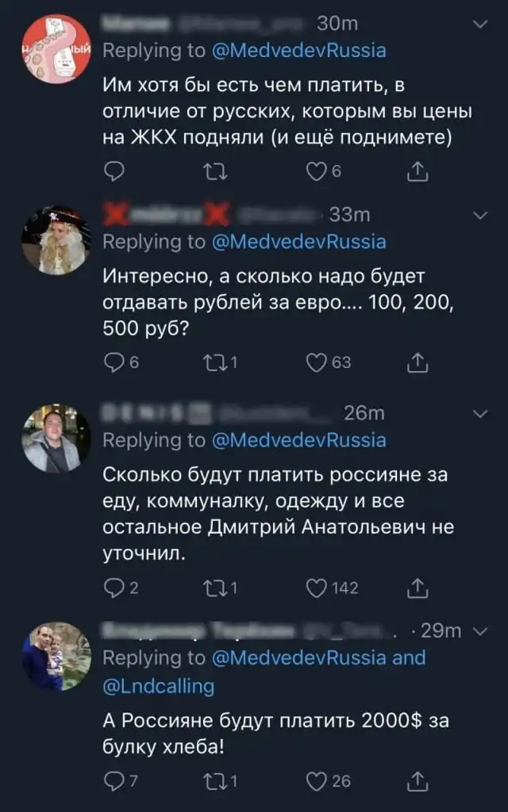The image size is (508, 812).
Task: Like the tweet with 63 likes
Action: pos(317,362)
